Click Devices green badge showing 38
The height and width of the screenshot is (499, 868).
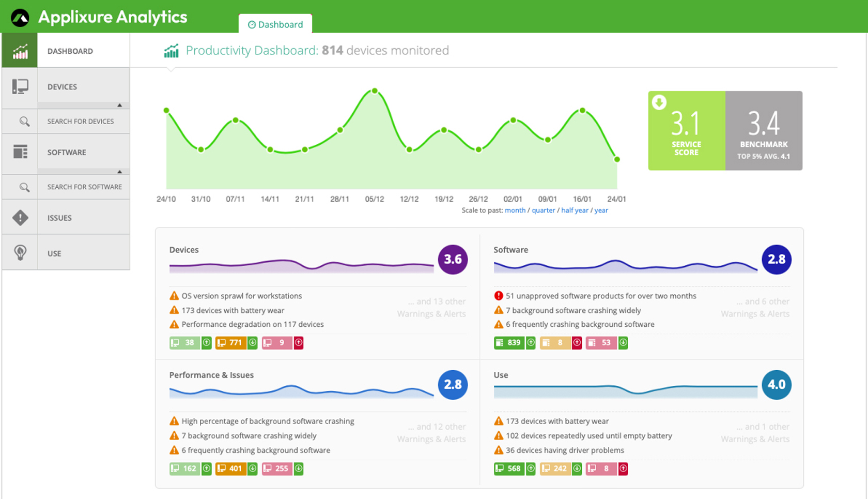pos(185,343)
